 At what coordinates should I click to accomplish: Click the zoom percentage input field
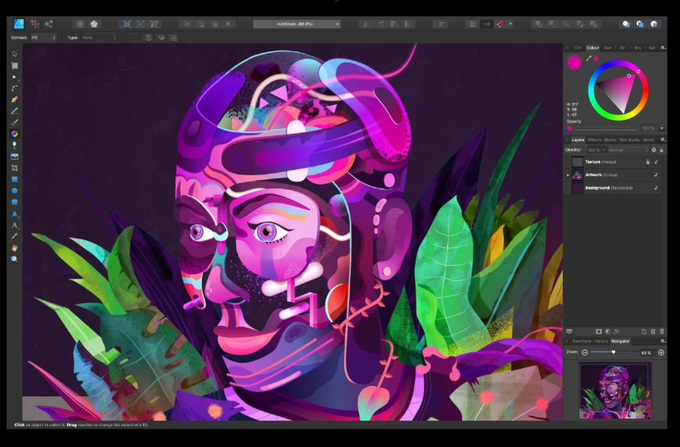pyautogui.click(x=646, y=352)
